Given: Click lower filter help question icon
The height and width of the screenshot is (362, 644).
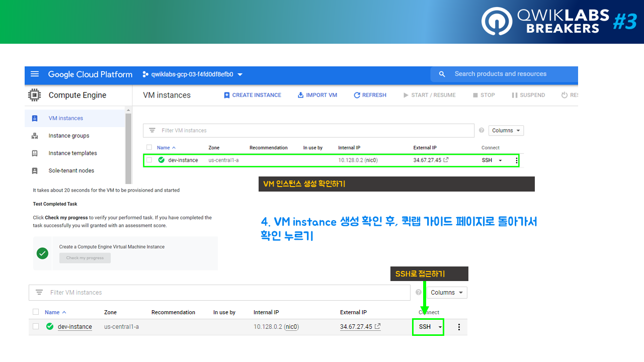Looking at the screenshot, I should tap(419, 292).
